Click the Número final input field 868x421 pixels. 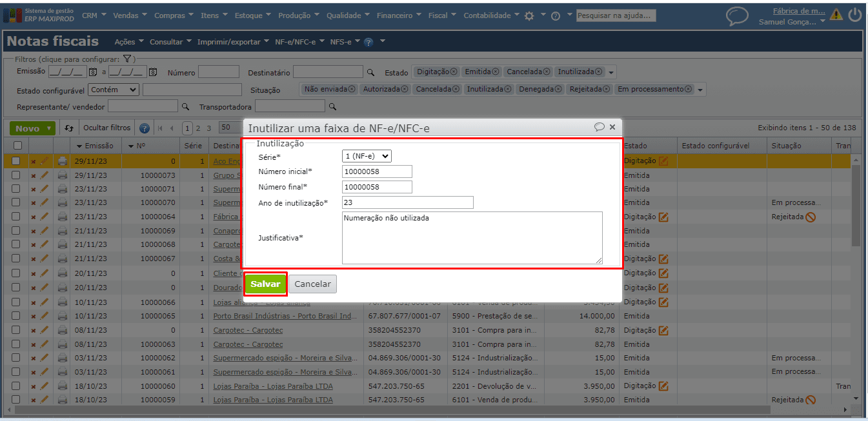point(377,187)
